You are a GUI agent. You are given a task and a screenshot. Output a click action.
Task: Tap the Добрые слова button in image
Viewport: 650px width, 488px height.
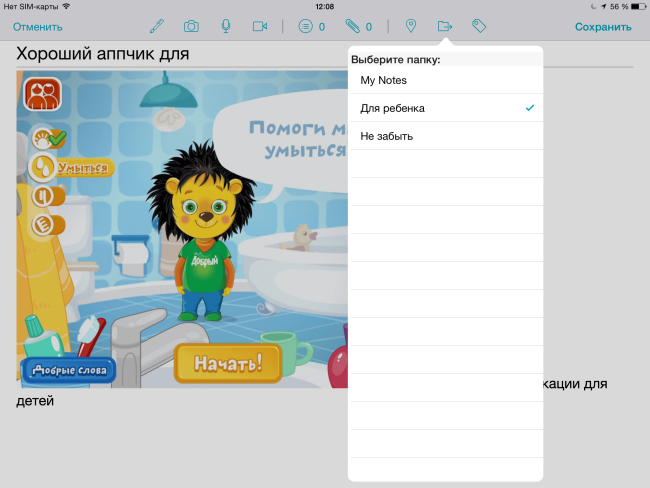pos(69,370)
